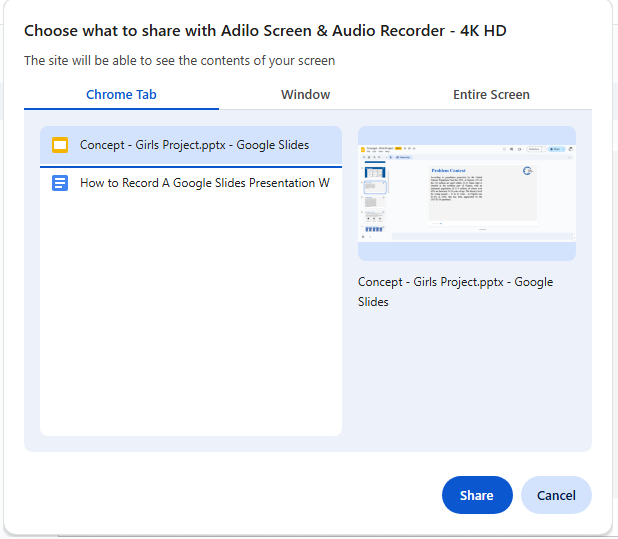Click the Google Slides preview thumbnail
The width and height of the screenshot is (618, 539).
(x=467, y=193)
